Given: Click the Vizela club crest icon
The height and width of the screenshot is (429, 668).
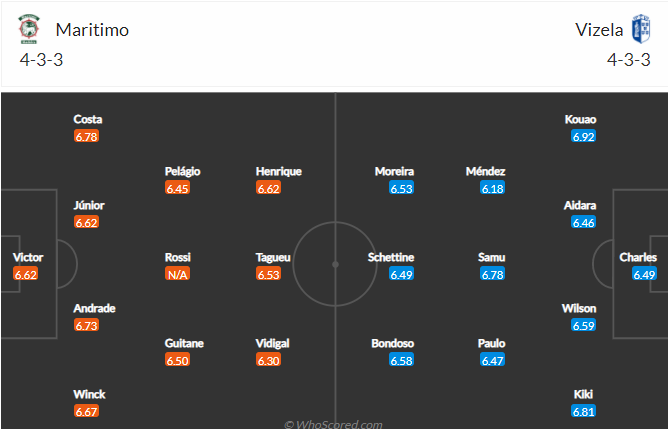Looking at the screenshot, I should [640, 29].
